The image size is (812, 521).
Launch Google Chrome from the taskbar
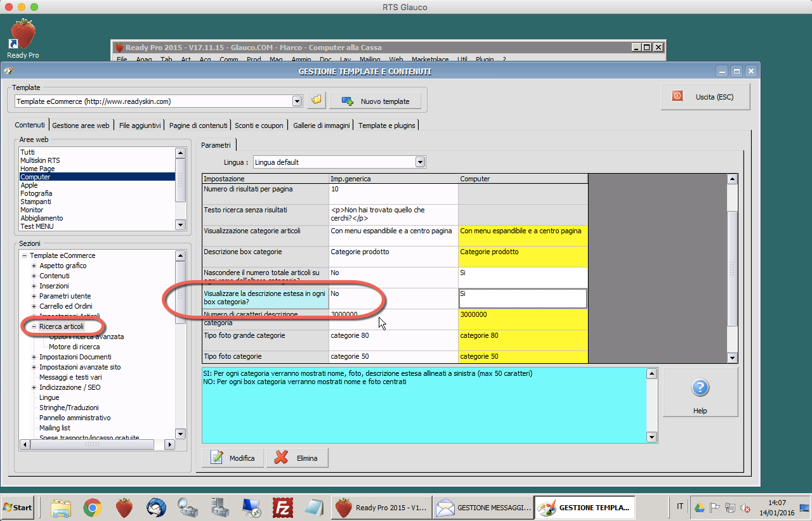[x=93, y=507]
